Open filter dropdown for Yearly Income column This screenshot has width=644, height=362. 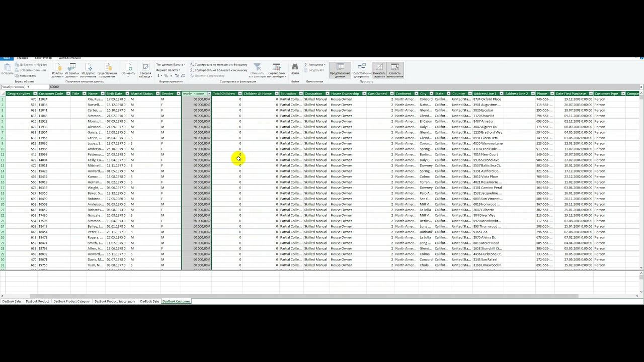(209, 94)
